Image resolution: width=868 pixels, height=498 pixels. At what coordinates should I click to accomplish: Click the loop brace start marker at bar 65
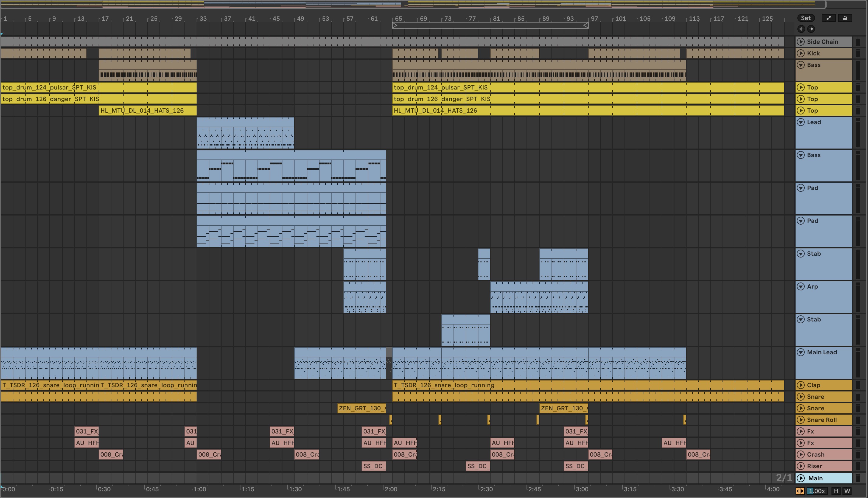point(394,25)
